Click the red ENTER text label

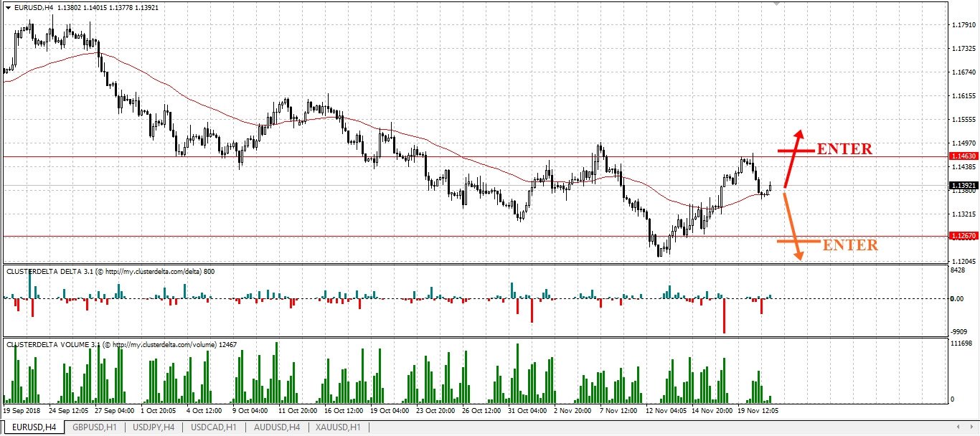[x=844, y=149]
